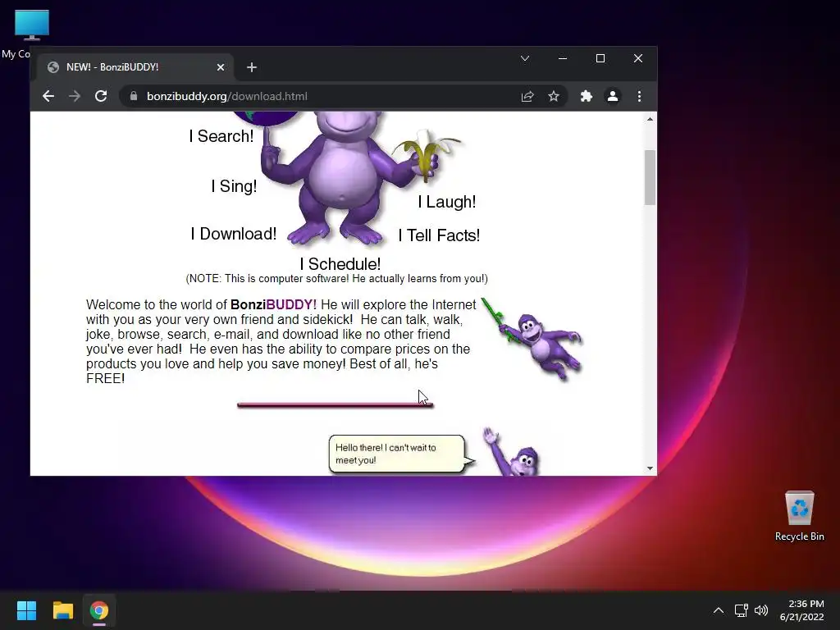Click the "I Search!" text
840x630 pixels.
pyautogui.click(x=221, y=136)
